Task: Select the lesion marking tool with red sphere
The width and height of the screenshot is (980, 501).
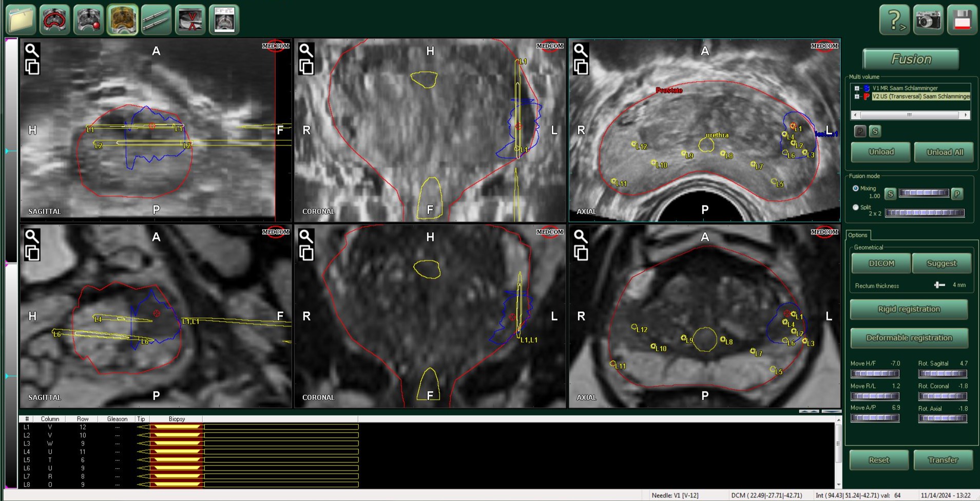Action: tap(89, 20)
